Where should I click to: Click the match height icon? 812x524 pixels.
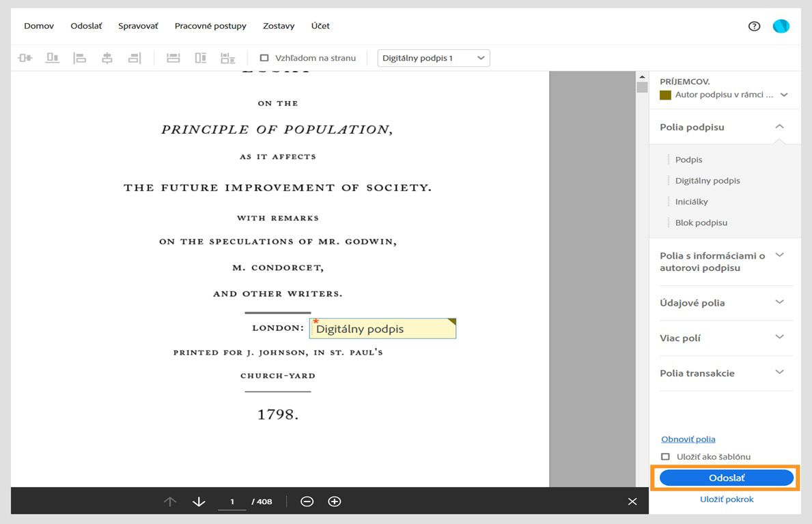point(200,58)
